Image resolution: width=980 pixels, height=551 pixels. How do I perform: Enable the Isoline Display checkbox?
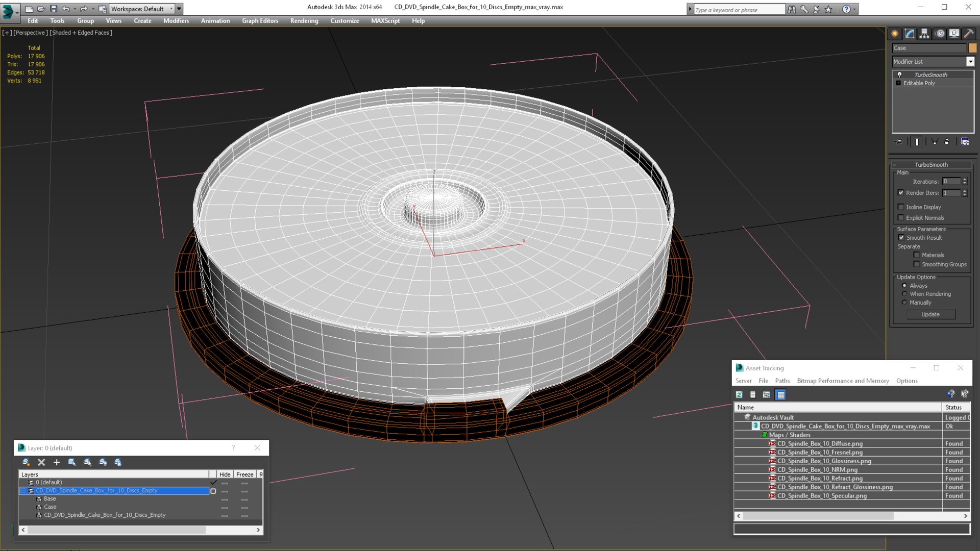point(901,207)
